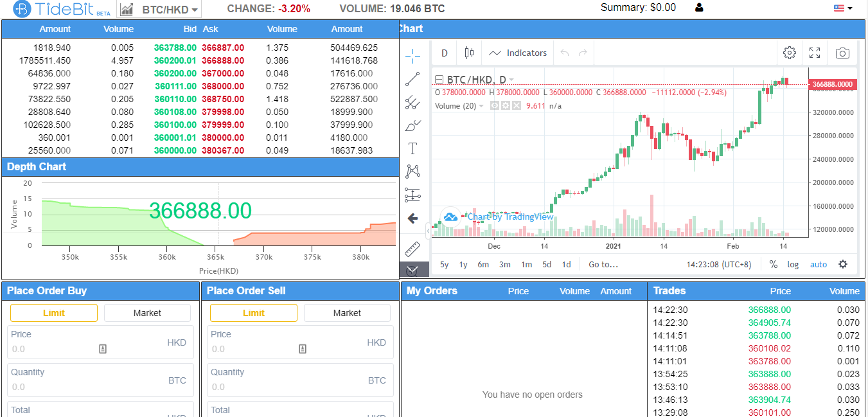Open chart properties gear icon
Screen dimensions: 868x417
click(790, 53)
